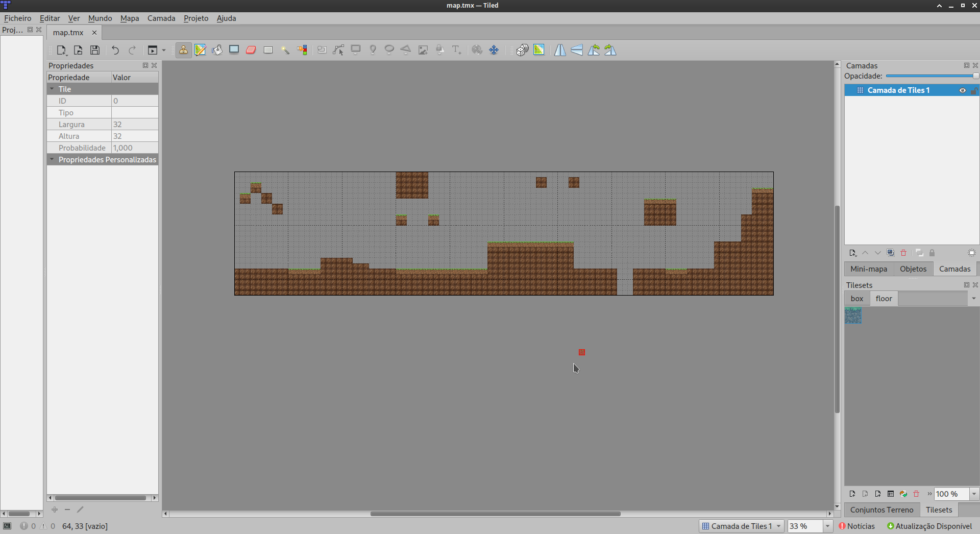Click the Save map icon
The height and width of the screenshot is (534, 980).
tap(95, 50)
